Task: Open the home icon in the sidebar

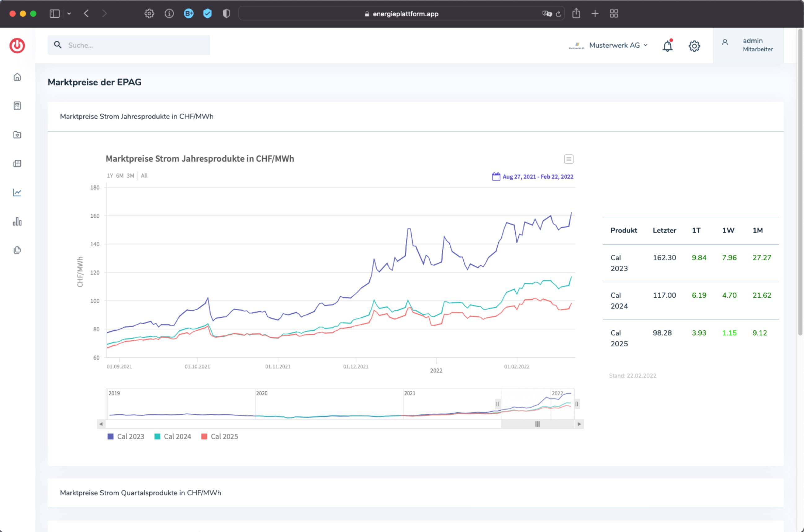Action: tap(17, 77)
